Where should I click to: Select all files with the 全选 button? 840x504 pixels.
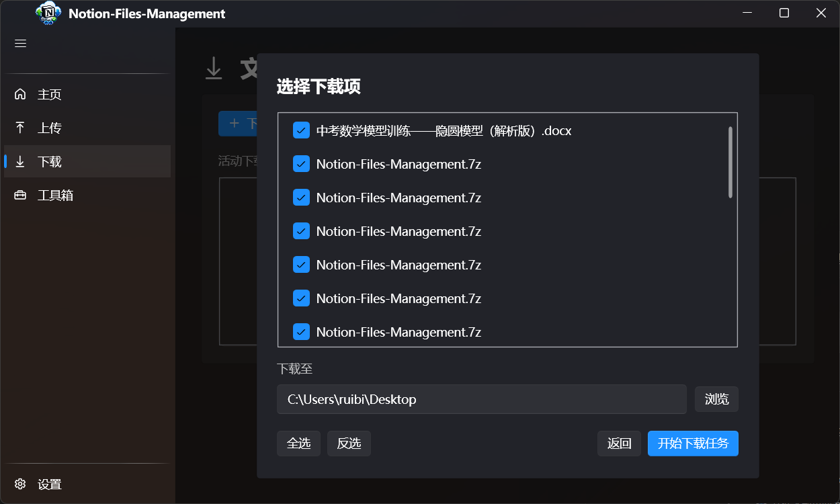[x=298, y=444]
